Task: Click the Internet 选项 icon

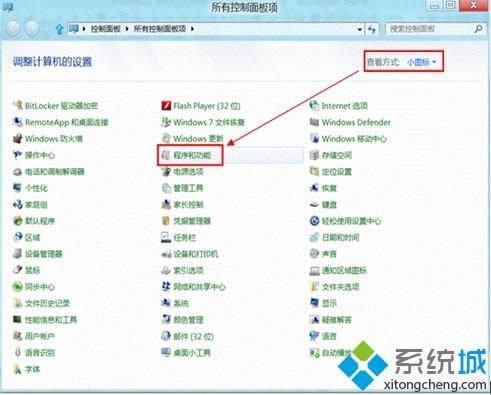Action: [x=314, y=106]
